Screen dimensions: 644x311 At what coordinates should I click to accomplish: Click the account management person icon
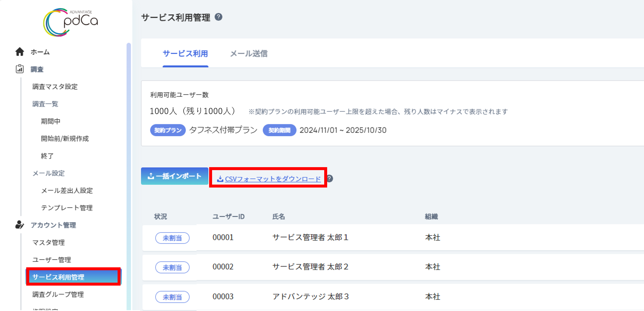(x=20, y=225)
